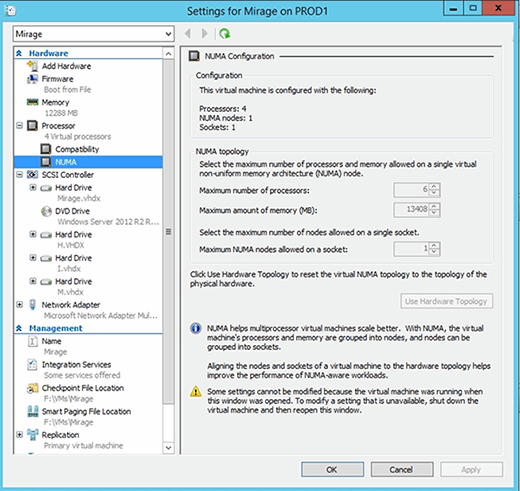Screen dimensions: 520x491
Task: Click the Compatibility processor sub-item
Action: click(77, 149)
